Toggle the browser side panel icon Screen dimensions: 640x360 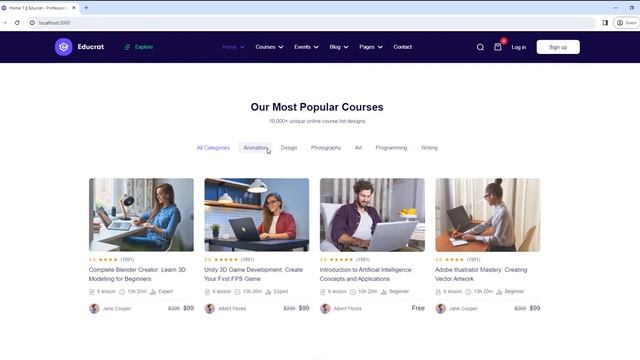pos(605,23)
